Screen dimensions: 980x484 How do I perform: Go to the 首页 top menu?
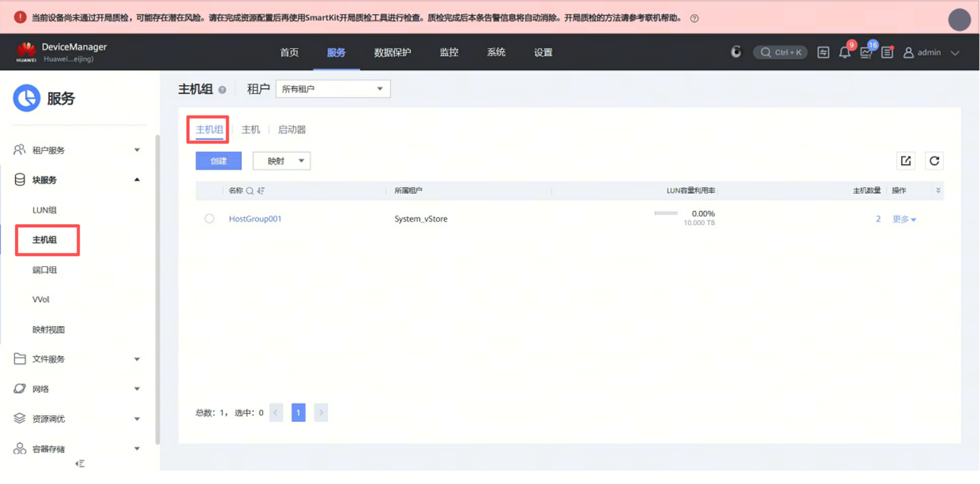point(289,52)
